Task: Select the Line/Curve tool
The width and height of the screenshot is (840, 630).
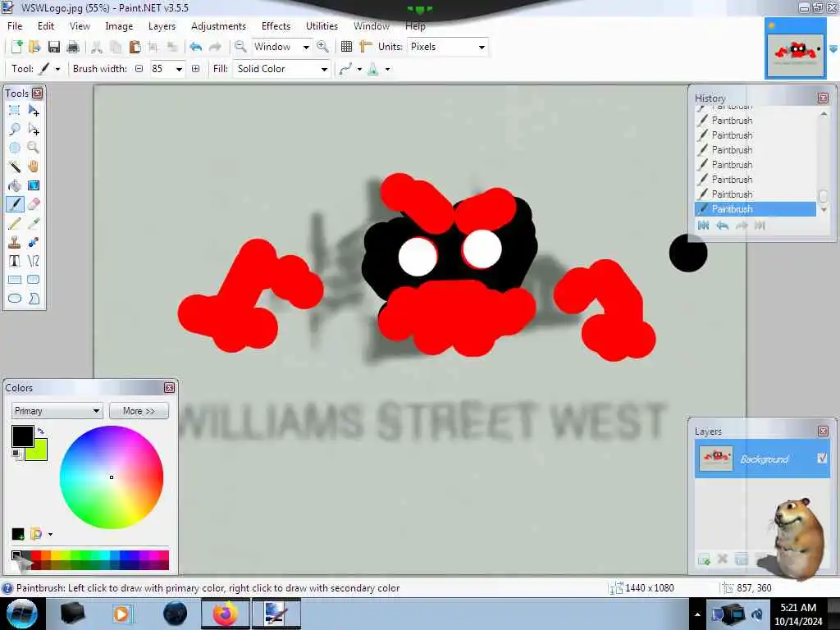Action: point(33,261)
